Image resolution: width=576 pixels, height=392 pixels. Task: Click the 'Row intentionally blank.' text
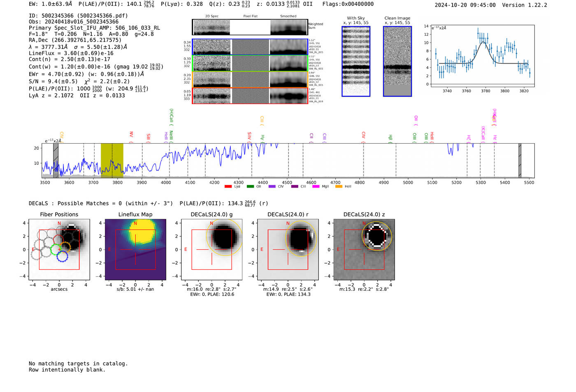tap(67, 370)
